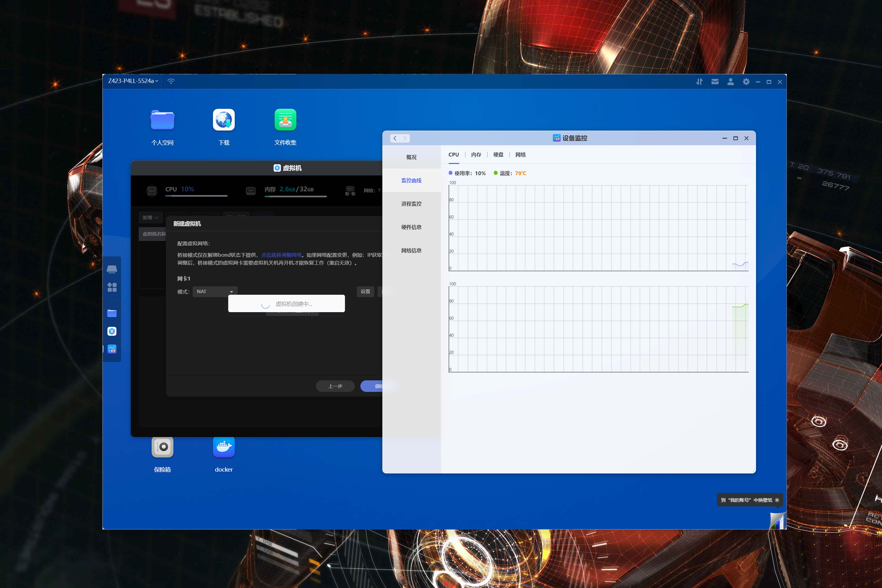Open the mail messages icon in top bar

[715, 81]
